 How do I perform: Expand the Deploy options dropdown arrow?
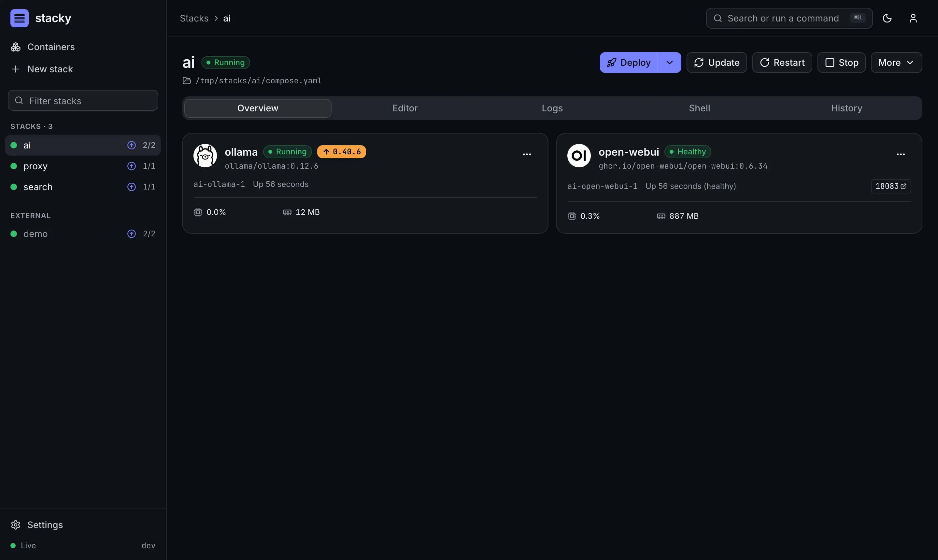tap(670, 63)
